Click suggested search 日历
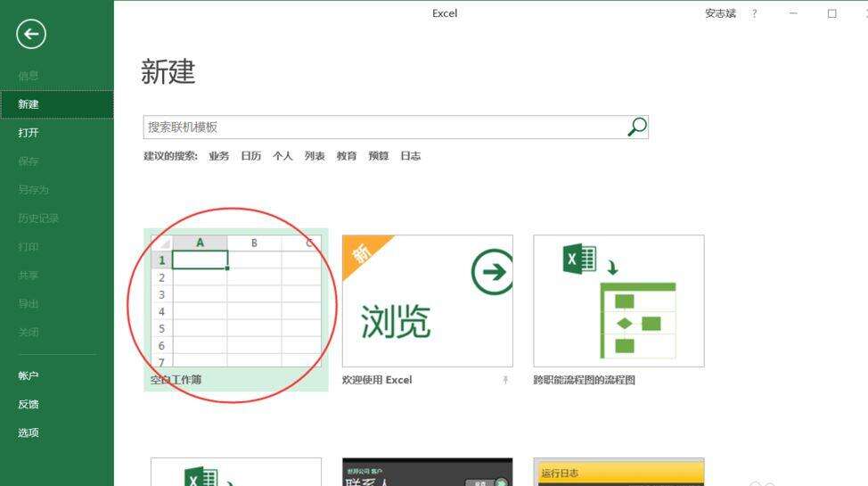This screenshot has height=486, width=868. 250,156
